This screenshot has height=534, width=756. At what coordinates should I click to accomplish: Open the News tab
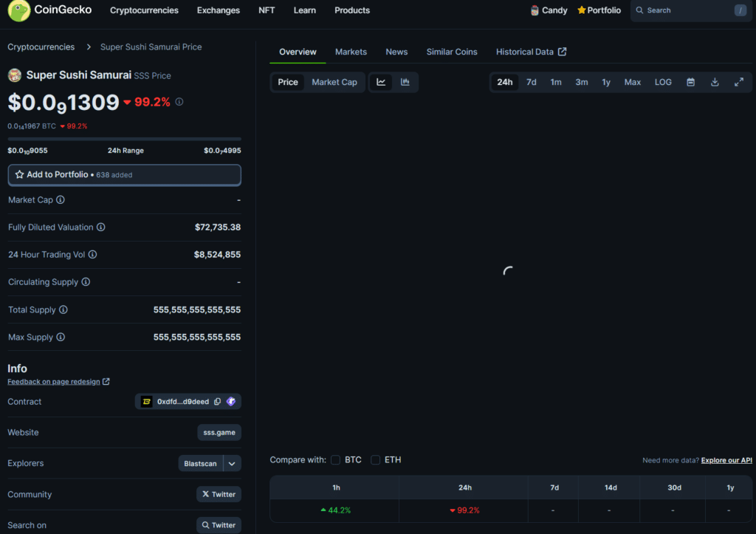pyautogui.click(x=396, y=52)
